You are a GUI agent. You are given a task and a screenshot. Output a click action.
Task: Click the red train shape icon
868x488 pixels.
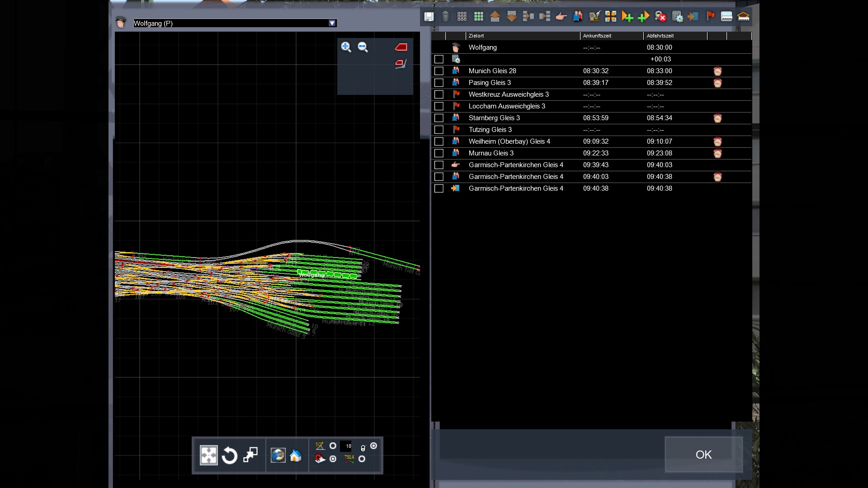[401, 47]
